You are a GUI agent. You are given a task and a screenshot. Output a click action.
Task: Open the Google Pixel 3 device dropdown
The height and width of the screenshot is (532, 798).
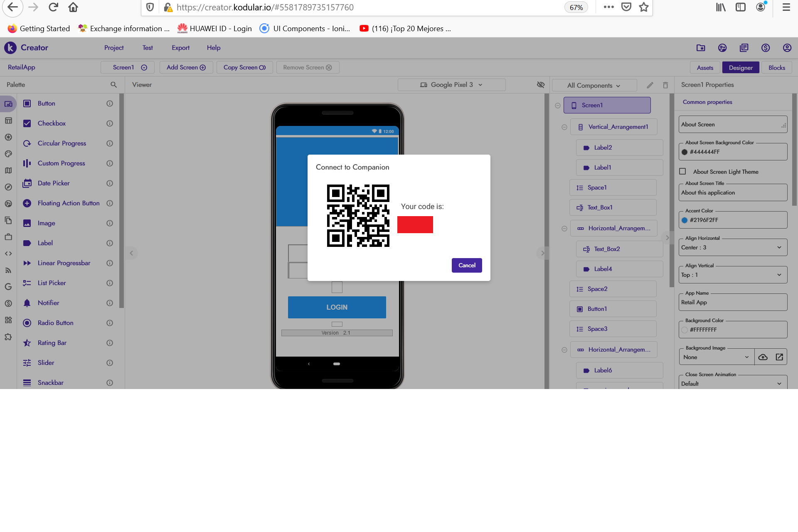[x=451, y=85]
